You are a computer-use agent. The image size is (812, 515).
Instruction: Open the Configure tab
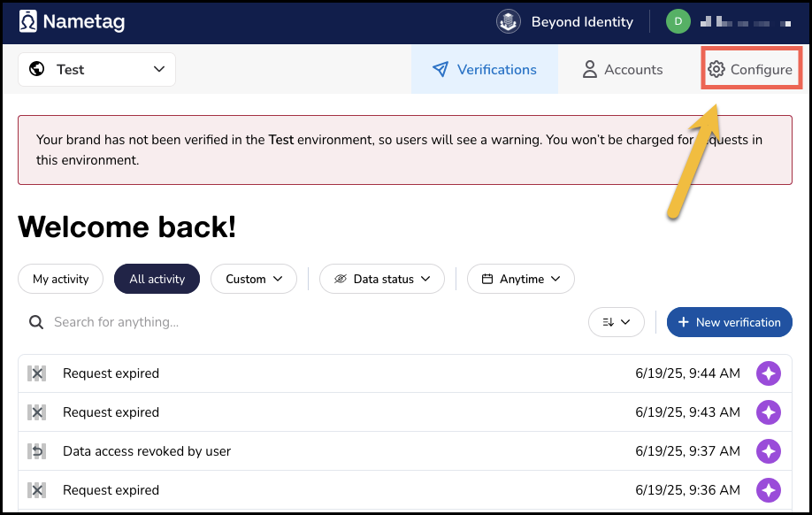tap(751, 70)
